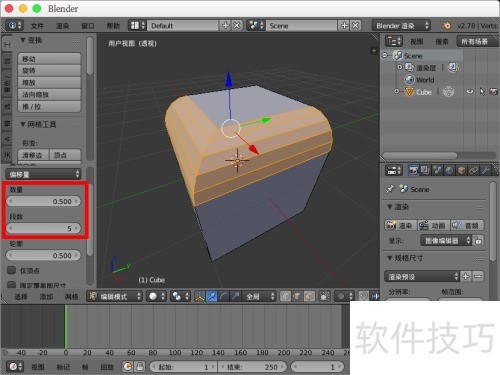Open the pivot point dropdown
This screenshot has width=500, height=375.
pyautogui.click(x=180, y=296)
